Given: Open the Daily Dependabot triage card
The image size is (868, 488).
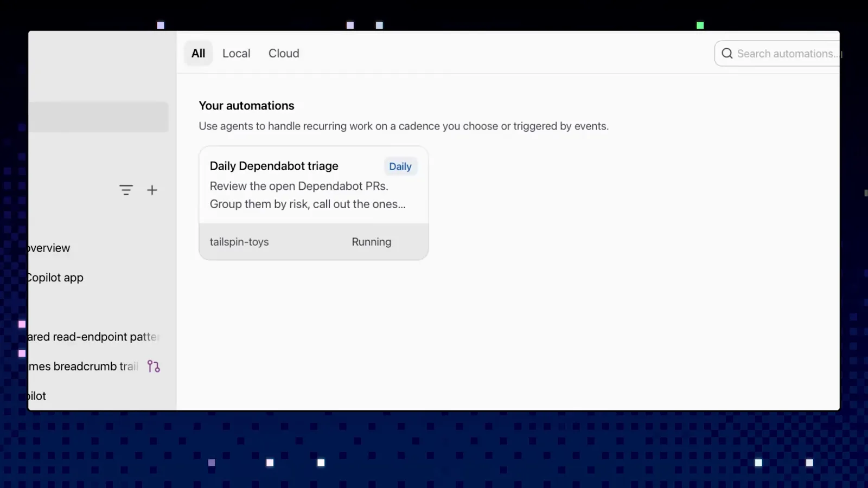Looking at the screenshot, I should 314,203.
